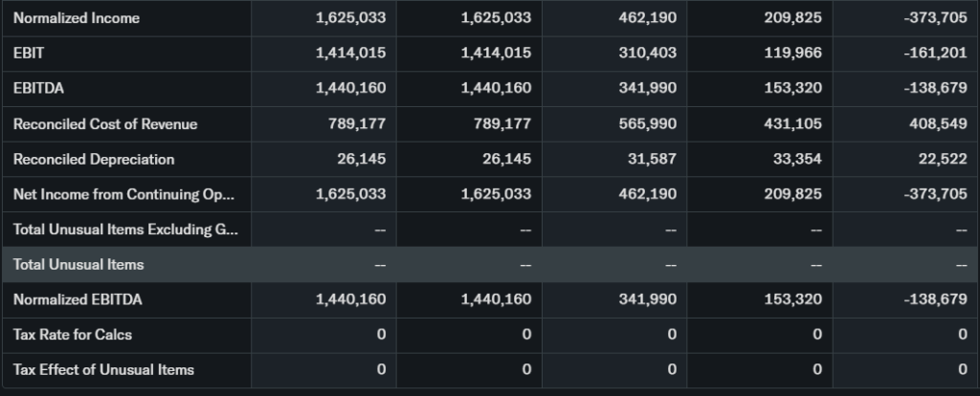Select Tax Effect of Unusual Items label
This screenshot has height=396, width=980.
pyautogui.click(x=103, y=369)
